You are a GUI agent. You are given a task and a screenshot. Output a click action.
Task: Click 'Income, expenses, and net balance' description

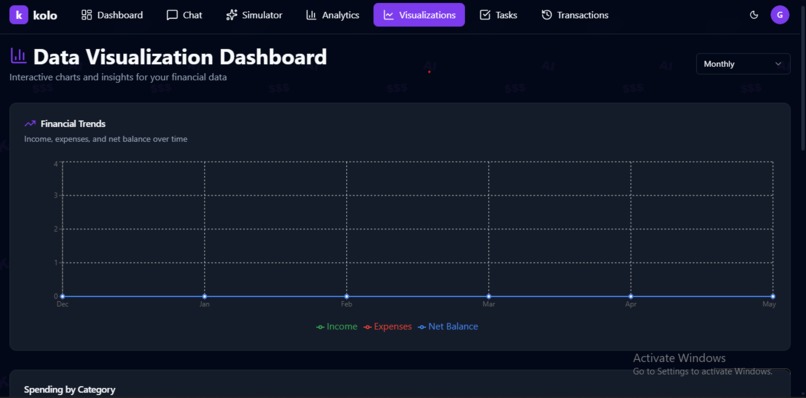tap(106, 139)
